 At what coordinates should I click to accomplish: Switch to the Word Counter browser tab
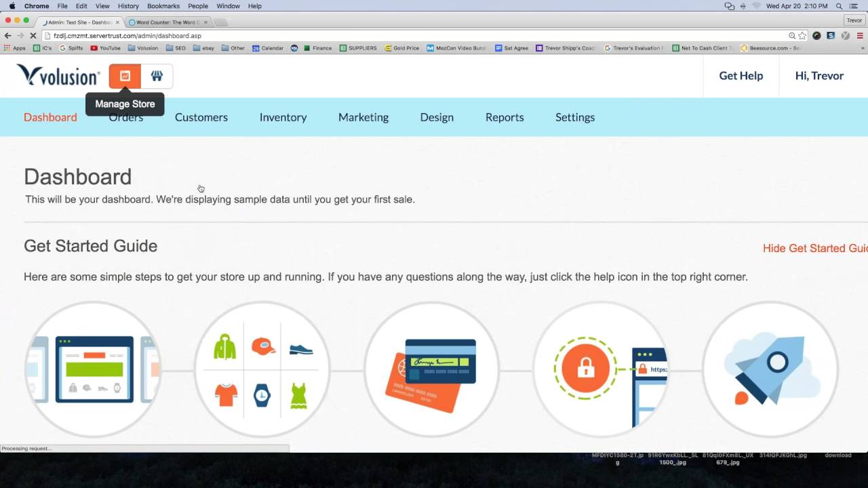click(x=167, y=22)
